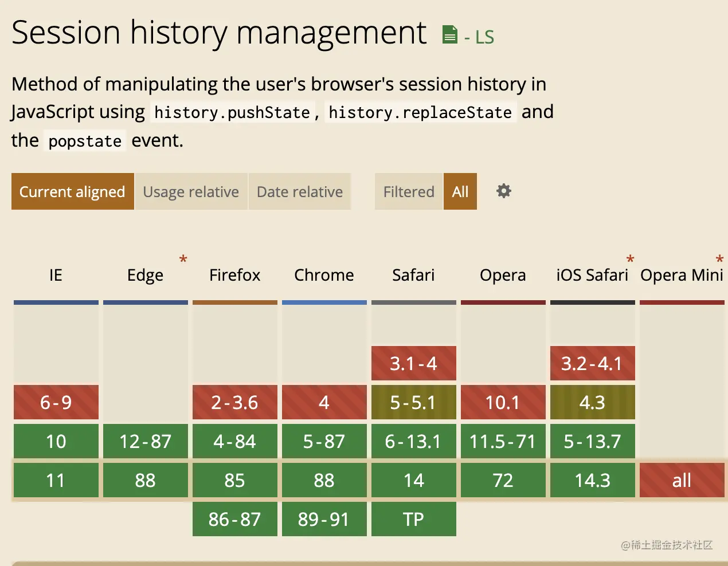728x566 pixels.
Task: Select the Safari 6-13.1 support cell
Action: (x=414, y=441)
